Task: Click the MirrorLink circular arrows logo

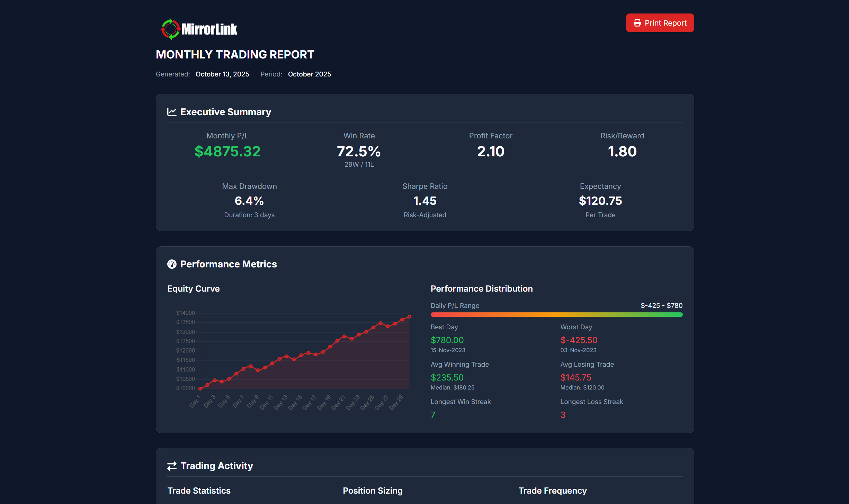Action: pos(170,29)
